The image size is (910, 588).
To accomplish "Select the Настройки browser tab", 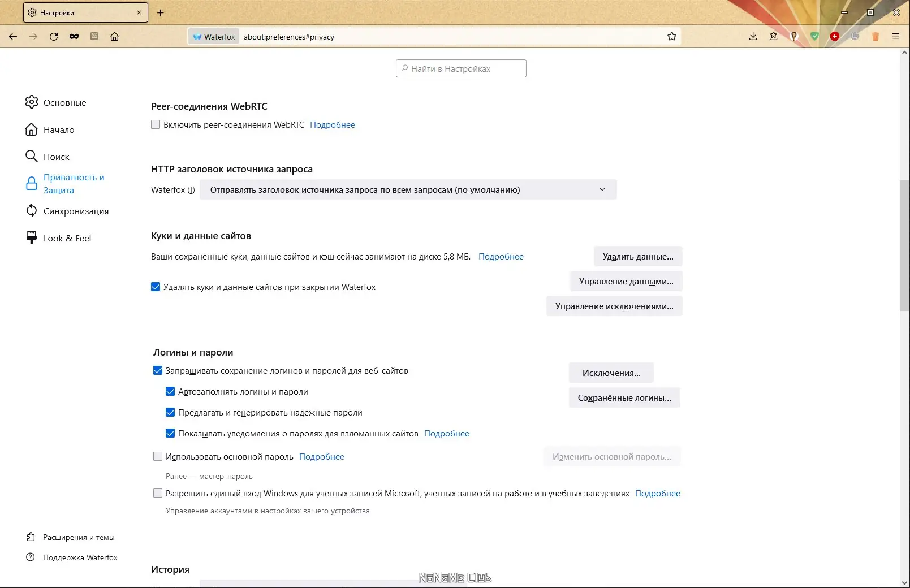I will (85, 12).
